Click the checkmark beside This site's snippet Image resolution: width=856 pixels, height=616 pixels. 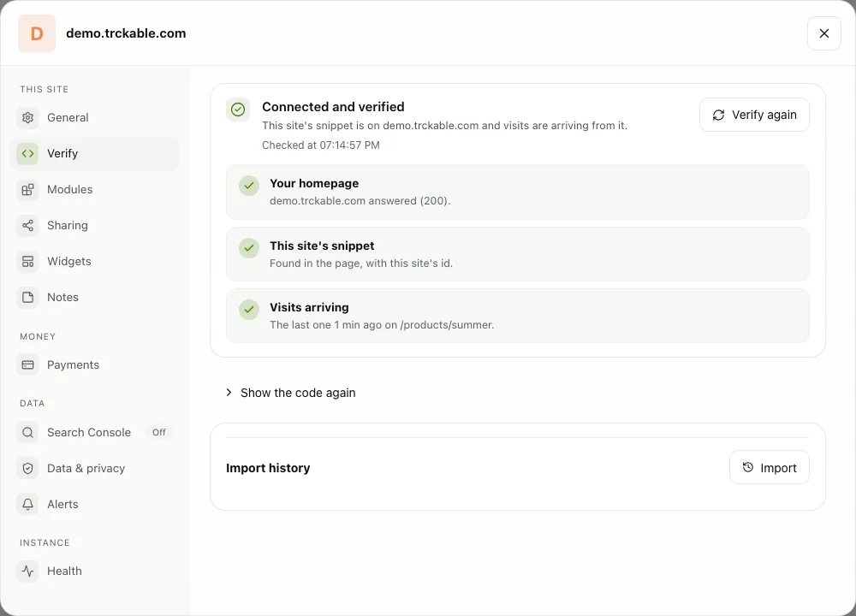pos(249,248)
